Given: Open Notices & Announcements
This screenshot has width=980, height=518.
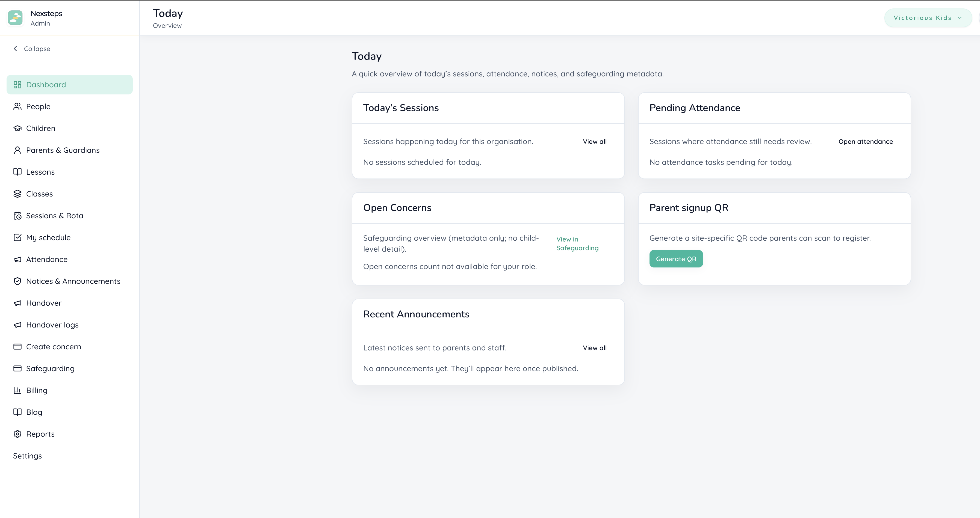Looking at the screenshot, I should point(70,281).
